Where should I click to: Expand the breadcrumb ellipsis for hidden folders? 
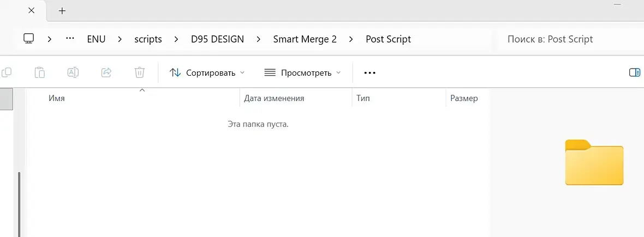(70, 39)
